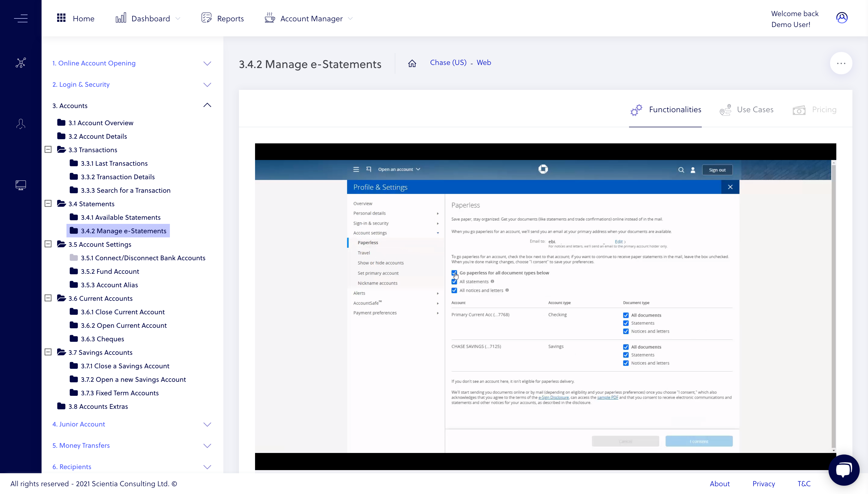Open the chat bubble widget
Viewport: 868px width, 494px height.
[844, 470]
